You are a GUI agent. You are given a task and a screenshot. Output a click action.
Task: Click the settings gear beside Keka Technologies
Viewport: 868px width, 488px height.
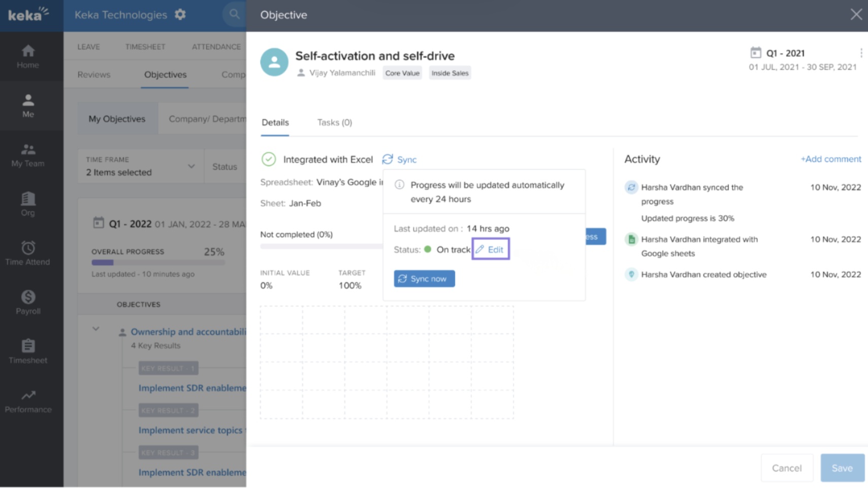[180, 15]
